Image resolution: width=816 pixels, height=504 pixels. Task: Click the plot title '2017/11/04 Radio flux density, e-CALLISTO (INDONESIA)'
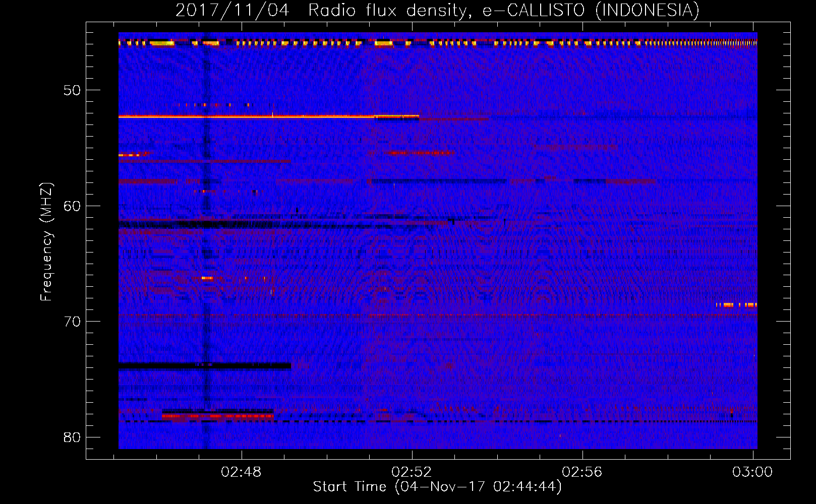coord(437,10)
